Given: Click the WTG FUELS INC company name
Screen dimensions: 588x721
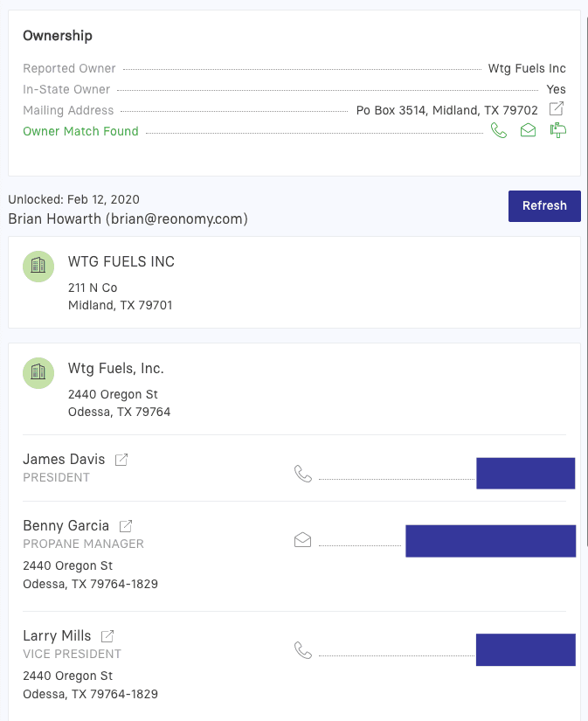Looking at the screenshot, I should (121, 262).
